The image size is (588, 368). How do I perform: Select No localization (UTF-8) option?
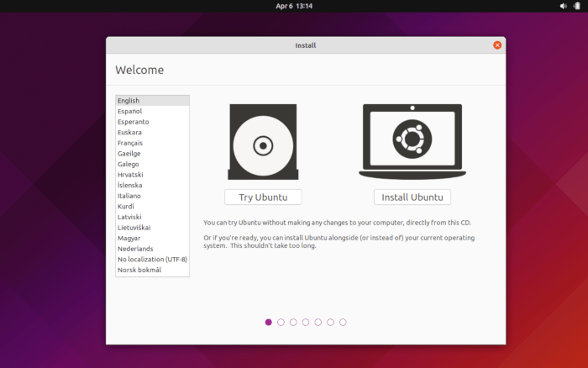pyautogui.click(x=152, y=260)
